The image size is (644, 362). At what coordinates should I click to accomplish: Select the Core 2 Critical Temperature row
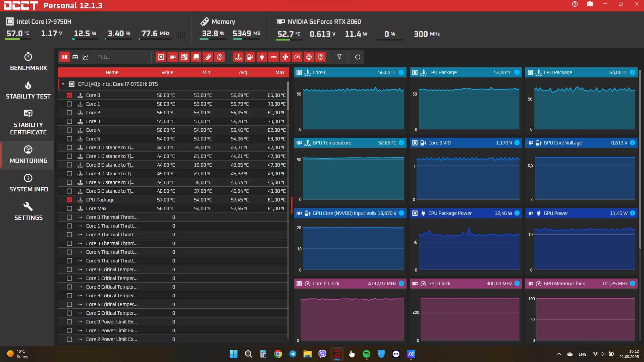173,287
